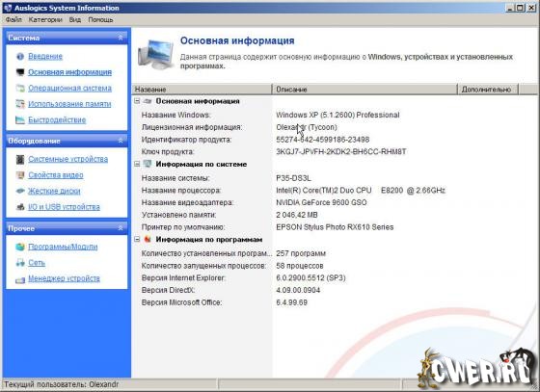Select the Название системы row
Screen dimensions: 540x392
tap(335, 178)
